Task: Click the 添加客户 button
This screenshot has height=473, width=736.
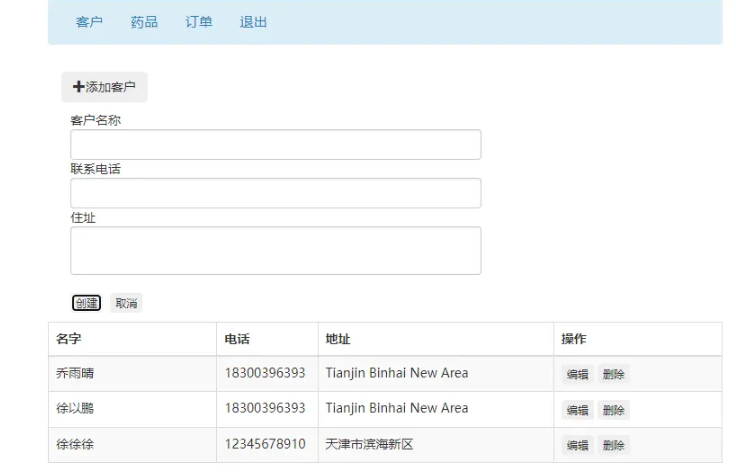Action: tap(104, 87)
